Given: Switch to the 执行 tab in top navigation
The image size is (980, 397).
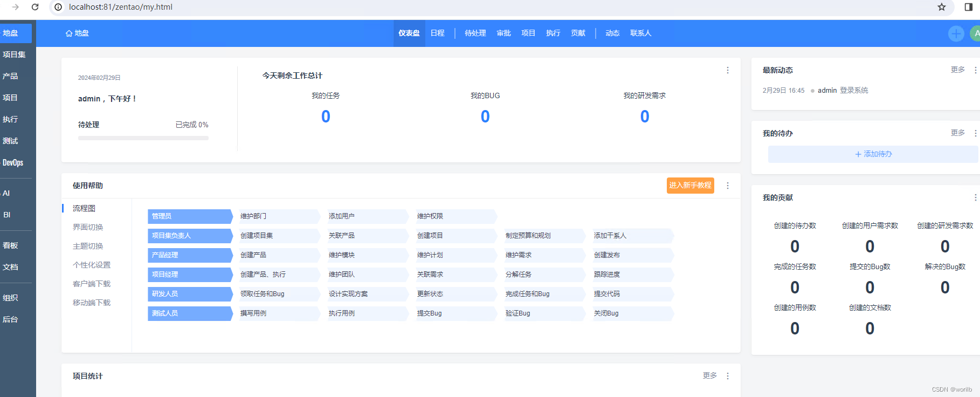Looking at the screenshot, I should point(554,33).
